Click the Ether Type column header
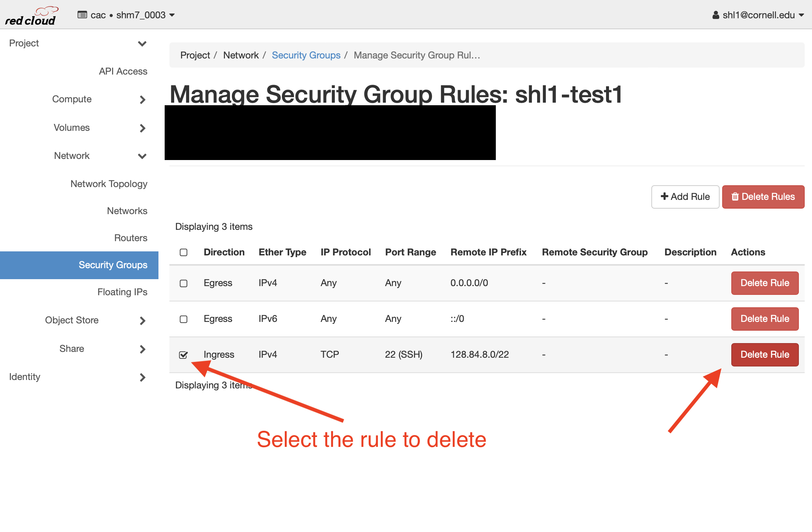Image resolution: width=812 pixels, height=532 pixels. [x=283, y=252]
